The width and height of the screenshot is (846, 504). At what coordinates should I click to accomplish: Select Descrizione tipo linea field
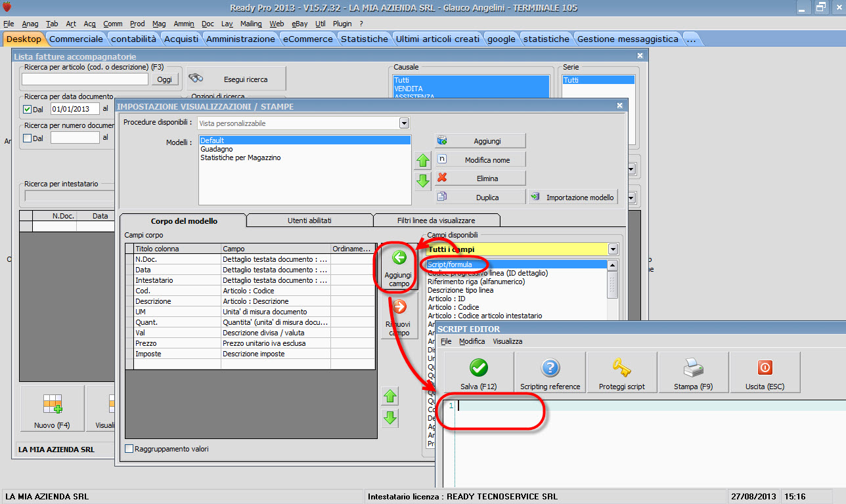(x=516, y=290)
